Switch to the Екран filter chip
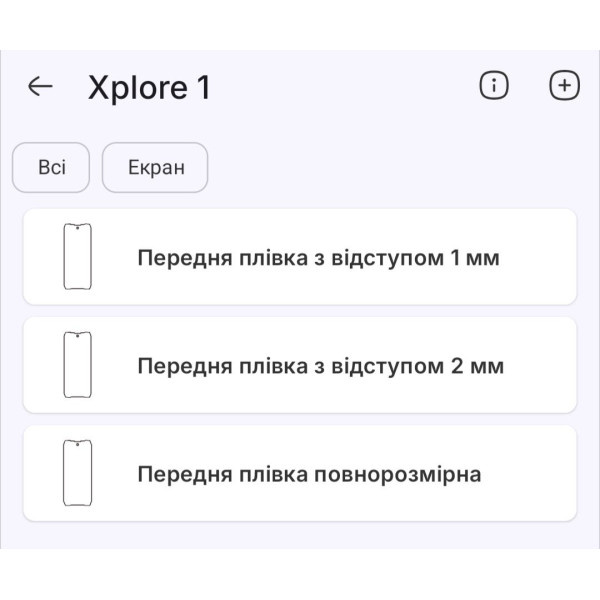This screenshot has width=600, height=600. tap(155, 167)
